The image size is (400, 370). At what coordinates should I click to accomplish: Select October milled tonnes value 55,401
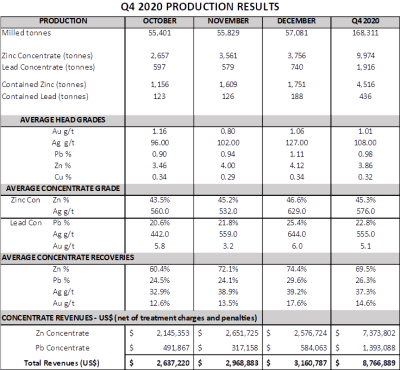pos(159,33)
